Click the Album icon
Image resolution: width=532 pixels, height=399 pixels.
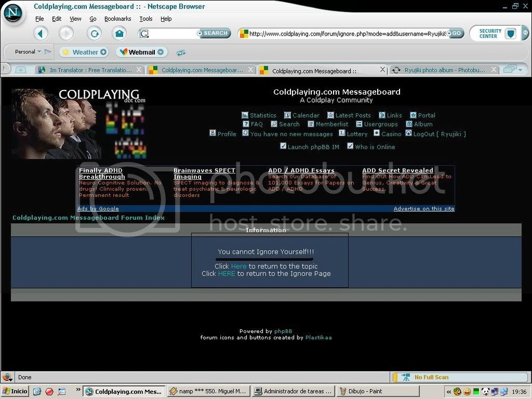(x=409, y=124)
